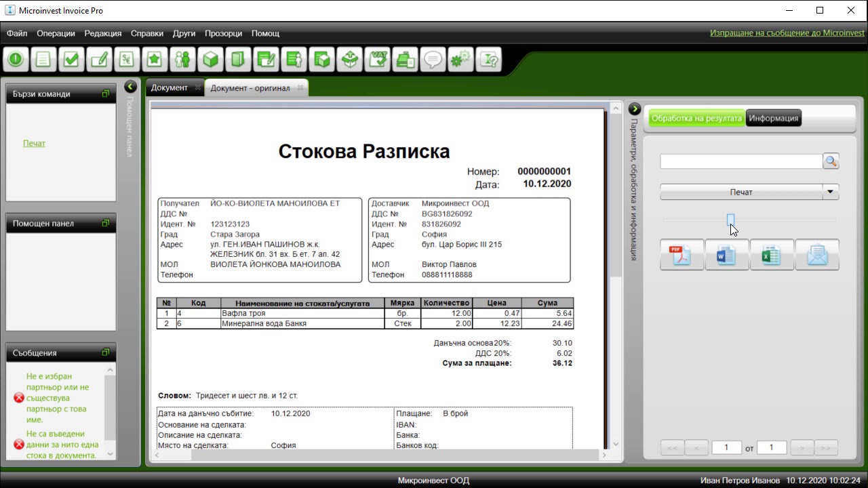This screenshot has height=488, width=868.
Task: Click the 'Вафла троя' table cell
Action: click(302, 313)
